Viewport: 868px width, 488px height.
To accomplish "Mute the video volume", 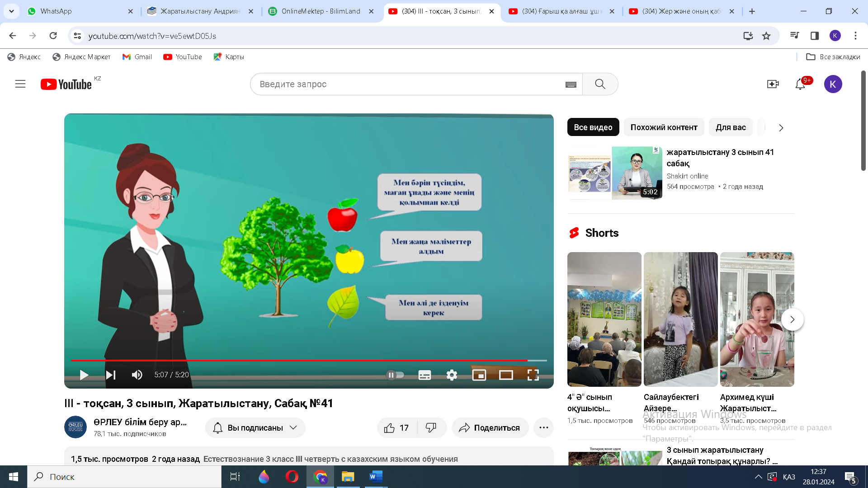I will pos(137,375).
